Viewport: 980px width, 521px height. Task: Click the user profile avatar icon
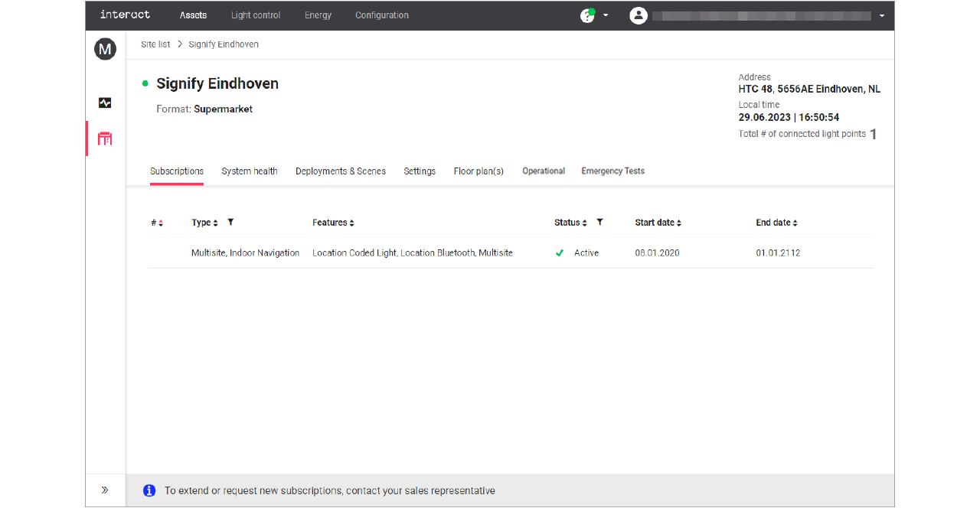(639, 15)
